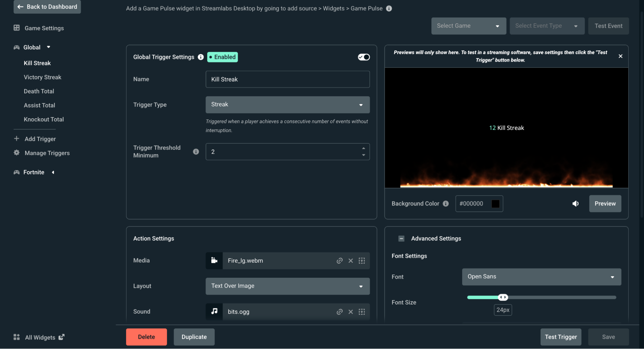Click the Trigger Threshold Minimum info icon

(x=196, y=151)
